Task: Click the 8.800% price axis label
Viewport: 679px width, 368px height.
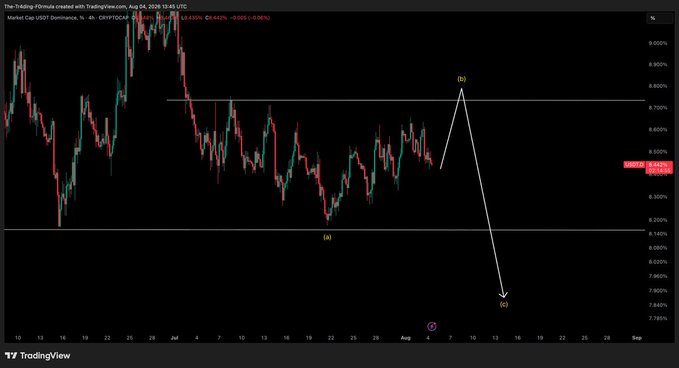Action: (657, 86)
